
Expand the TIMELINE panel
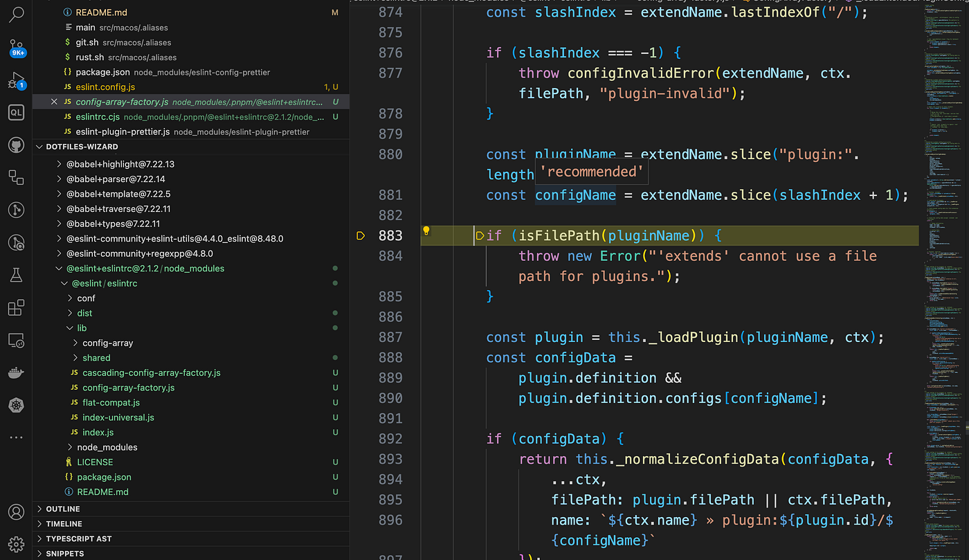(64, 524)
